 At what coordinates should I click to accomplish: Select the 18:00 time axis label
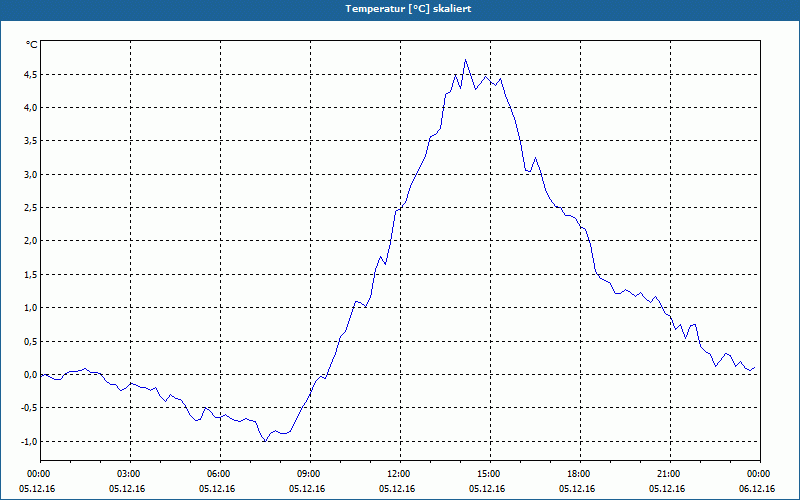pos(580,474)
